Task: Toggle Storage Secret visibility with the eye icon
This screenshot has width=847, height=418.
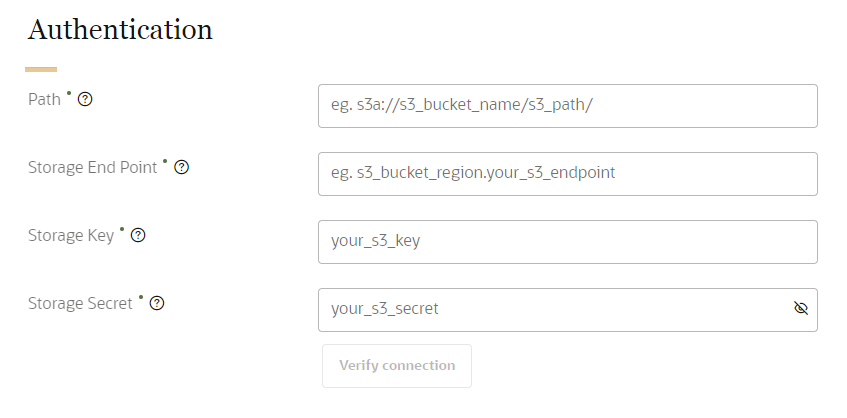Action: pyautogui.click(x=800, y=309)
